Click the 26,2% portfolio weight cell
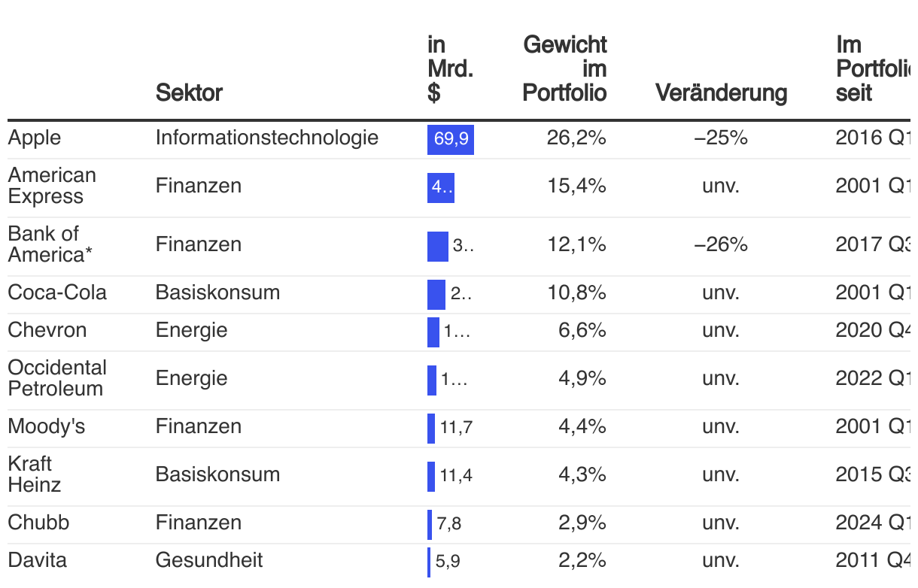918x588 pixels. [x=576, y=138]
